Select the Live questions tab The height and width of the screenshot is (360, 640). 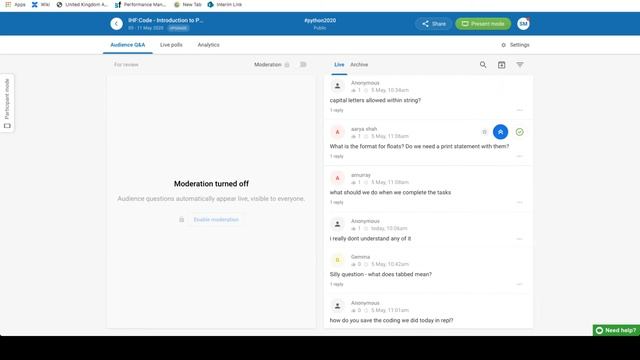pos(339,64)
